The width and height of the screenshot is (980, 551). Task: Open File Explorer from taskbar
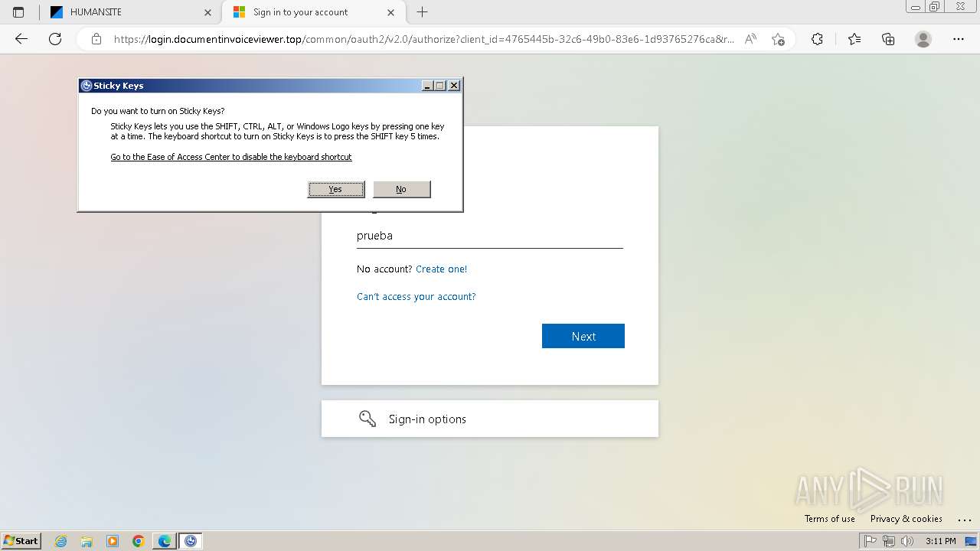pyautogui.click(x=87, y=541)
